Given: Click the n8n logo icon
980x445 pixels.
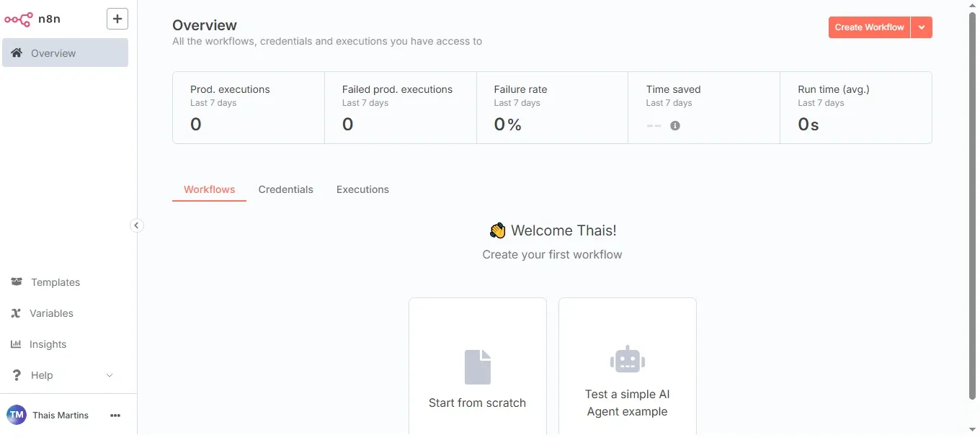Looking at the screenshot, I should pos(18,19).
